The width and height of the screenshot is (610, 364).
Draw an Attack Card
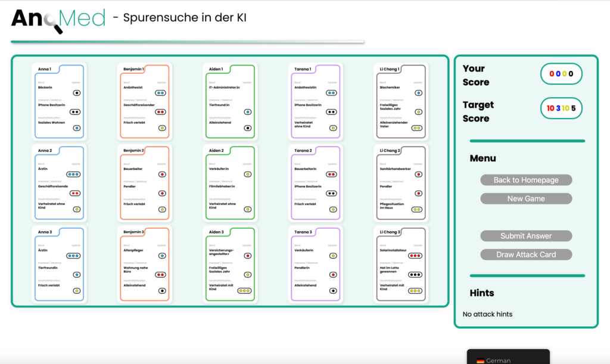[526, 254]
